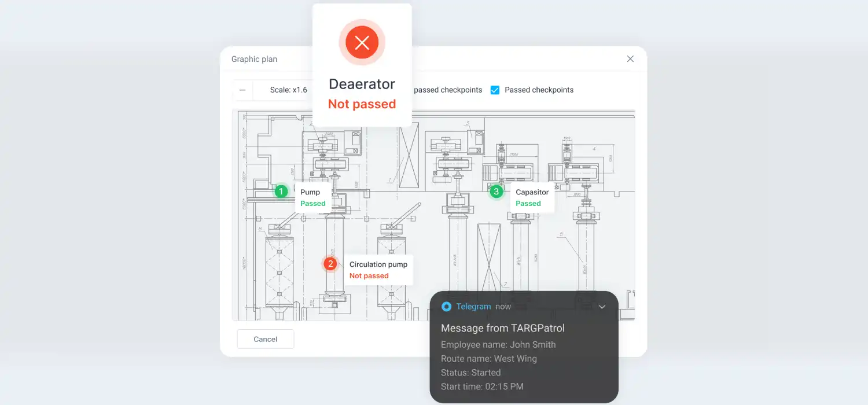Expand the Telegram notification with the chevron
The width and height of the screenshot is (868, 405).
(602, 307)
